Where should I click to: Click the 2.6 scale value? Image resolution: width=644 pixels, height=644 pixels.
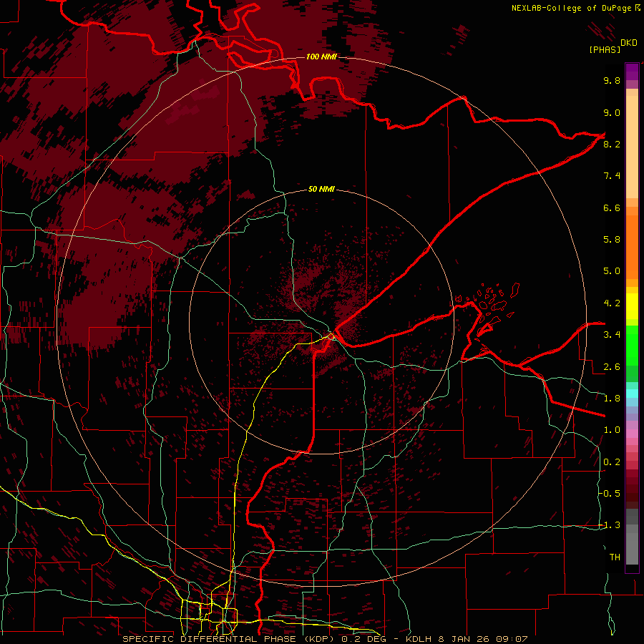(x=612, y=367)
